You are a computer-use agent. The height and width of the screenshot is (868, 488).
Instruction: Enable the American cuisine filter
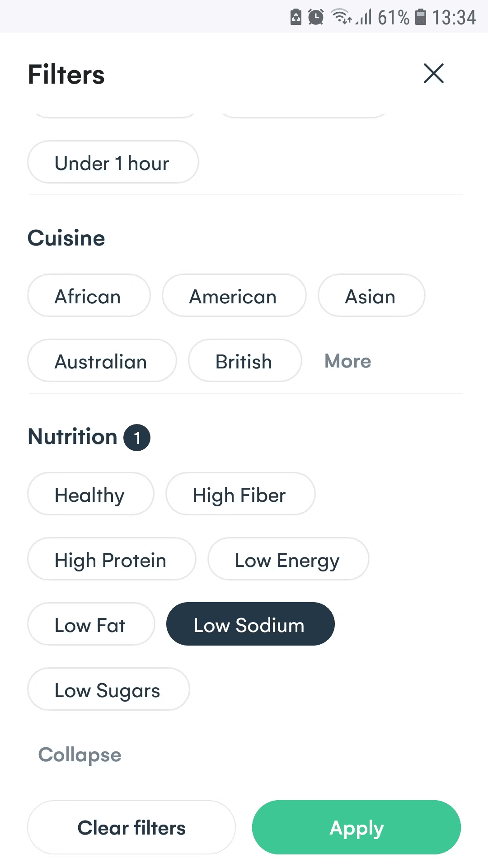click(234, 296)
